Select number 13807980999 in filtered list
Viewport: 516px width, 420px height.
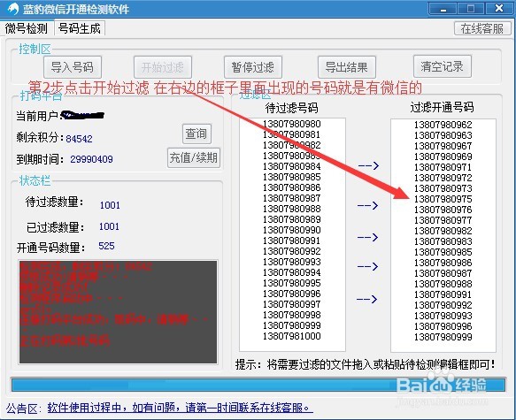click(443, 337)
